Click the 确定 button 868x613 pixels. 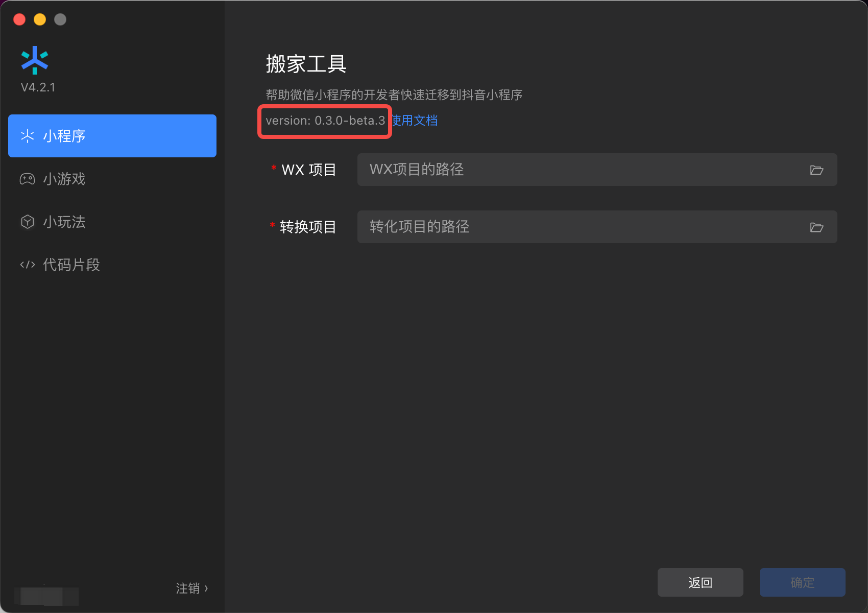(803, 582)
